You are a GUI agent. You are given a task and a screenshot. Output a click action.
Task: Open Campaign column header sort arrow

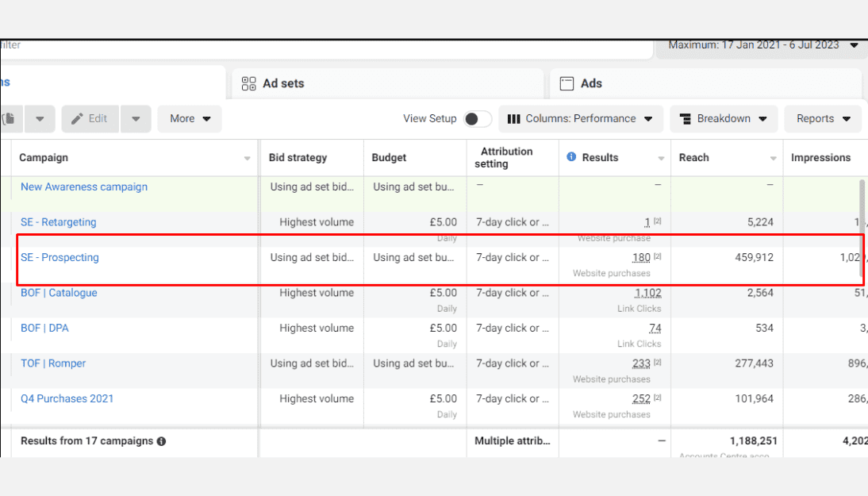(x=247, y=159)
